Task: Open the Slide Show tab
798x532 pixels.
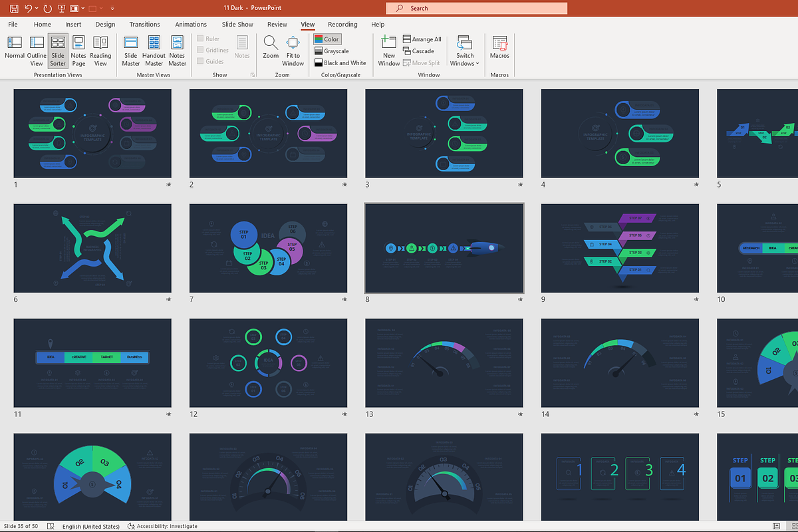Action: click(x=237, y=25)
